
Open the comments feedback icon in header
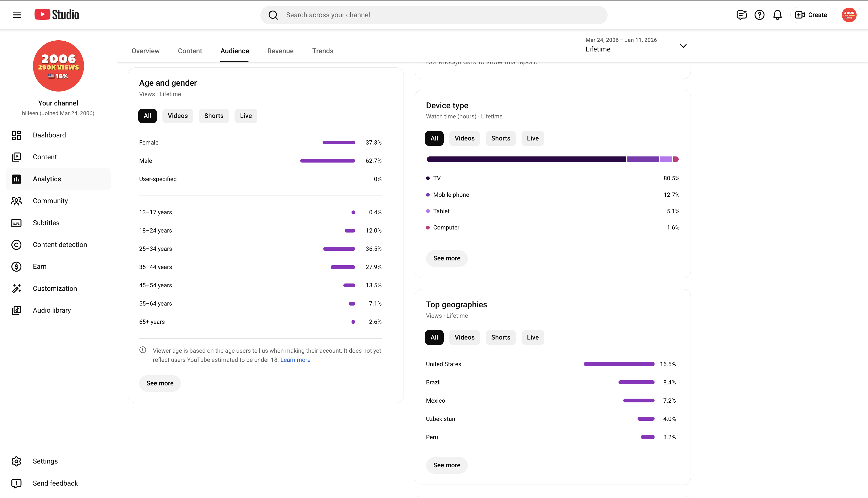tap(741, 15)
